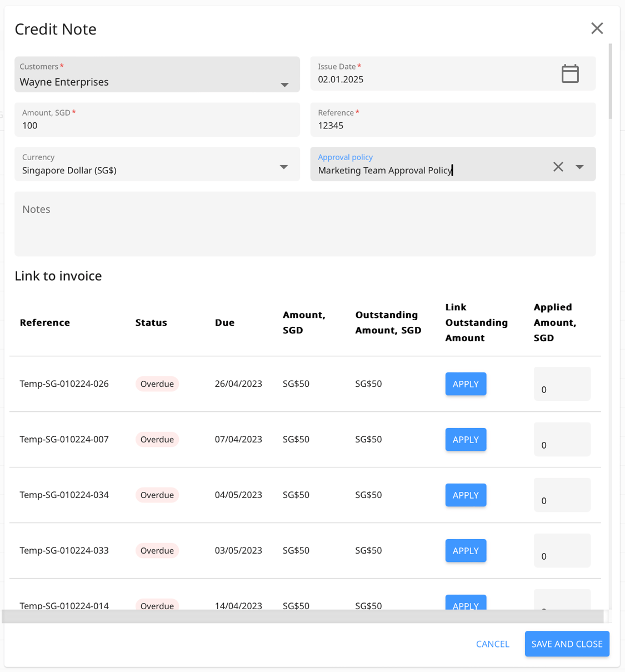Edit the Reference field containing 12345
The image size is (625, 672).
(453, 125)
